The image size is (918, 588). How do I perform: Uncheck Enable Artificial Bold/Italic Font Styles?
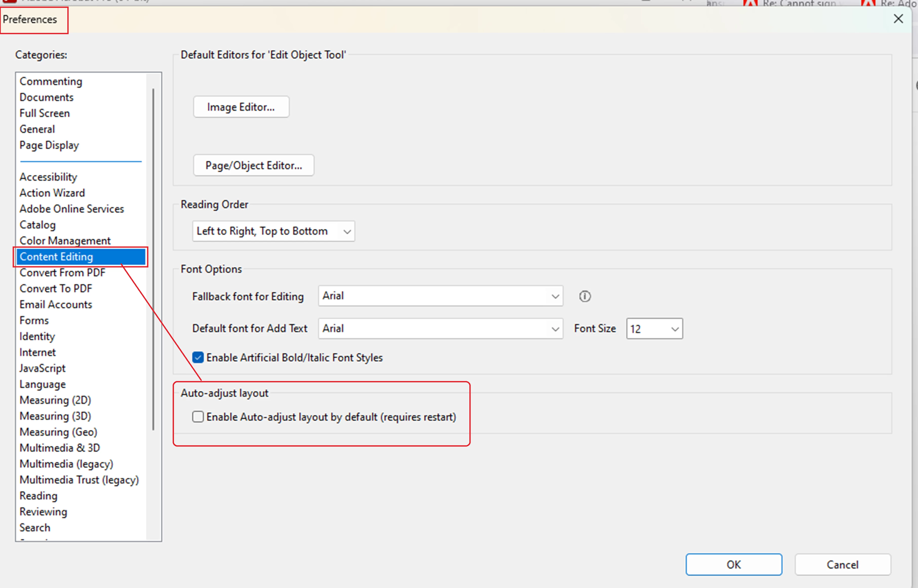point(198,358)
